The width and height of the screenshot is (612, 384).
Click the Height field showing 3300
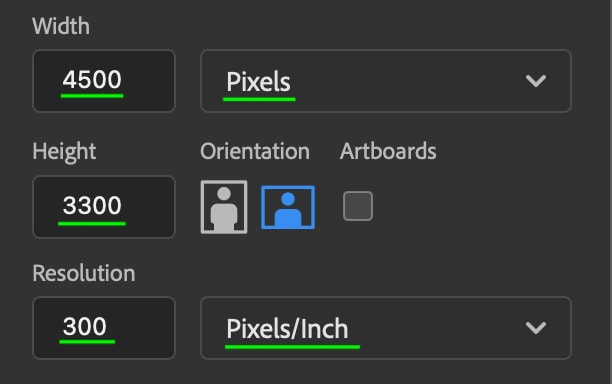click(104, 207)
